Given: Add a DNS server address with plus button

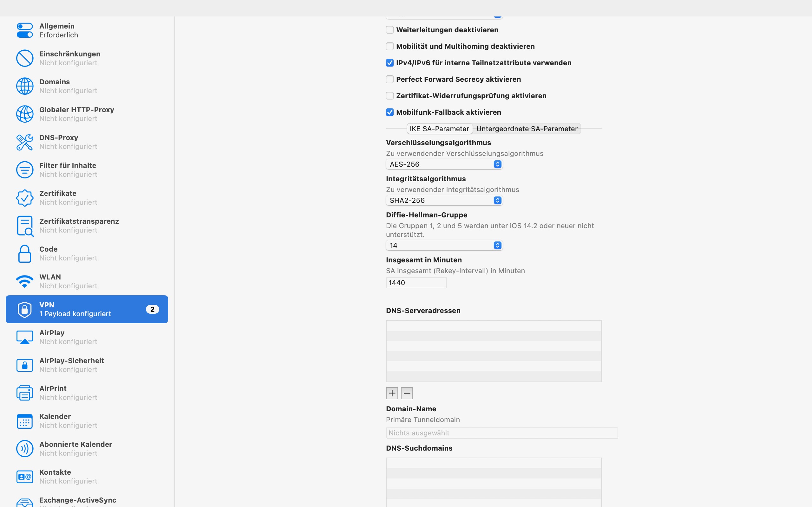Looking at the screenshot, I should [392, 393].
